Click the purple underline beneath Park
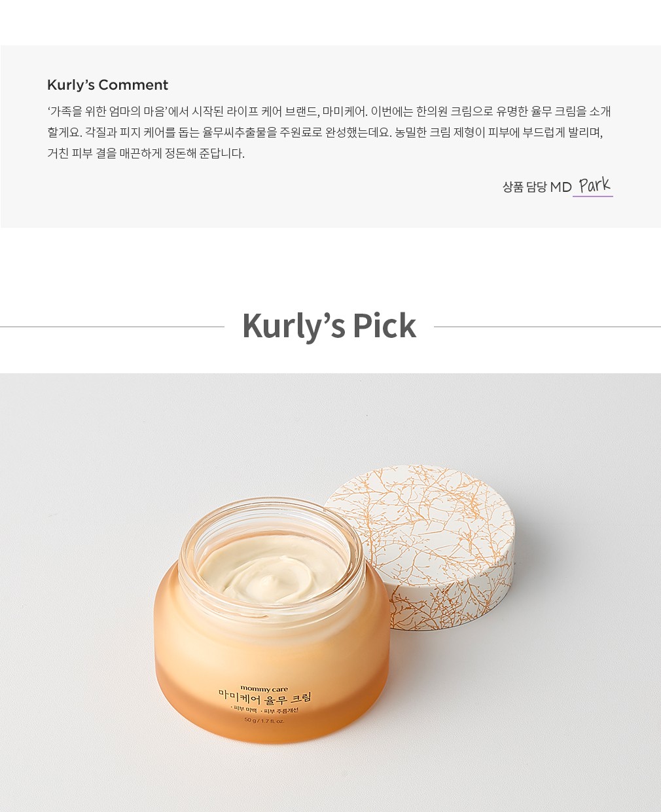Image resolution: width=661 pixels, height=812 pixels. tap(593, 196)
